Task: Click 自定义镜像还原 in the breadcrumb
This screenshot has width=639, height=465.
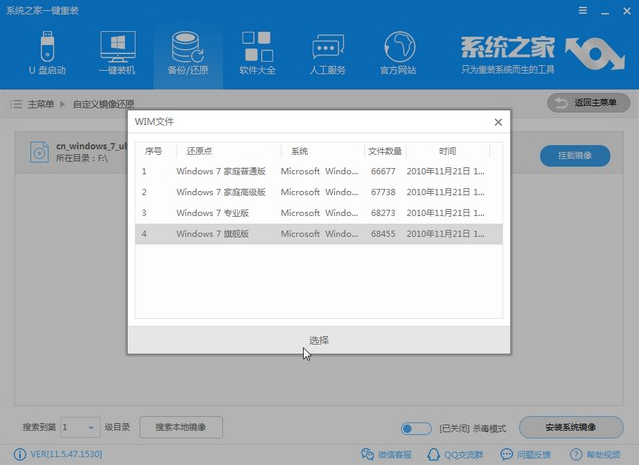Action: coord(104,104)
